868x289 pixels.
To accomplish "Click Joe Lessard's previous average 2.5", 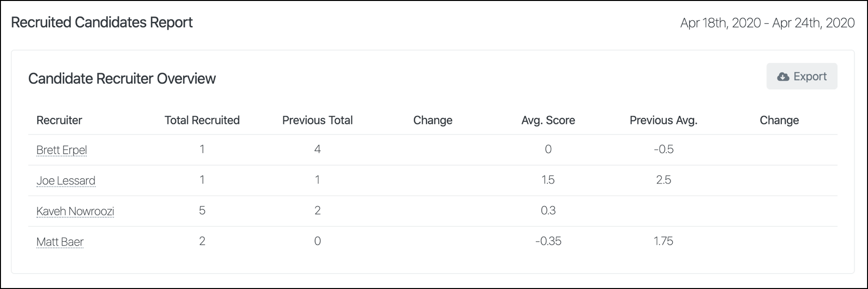I will tap(664, 180).
